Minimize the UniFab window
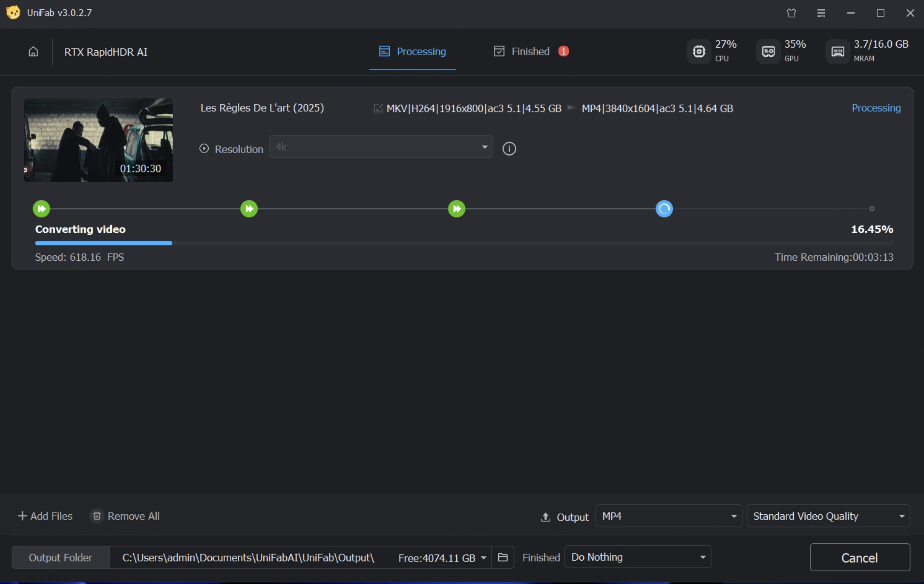The image size is (924, 584). [851, 13]
